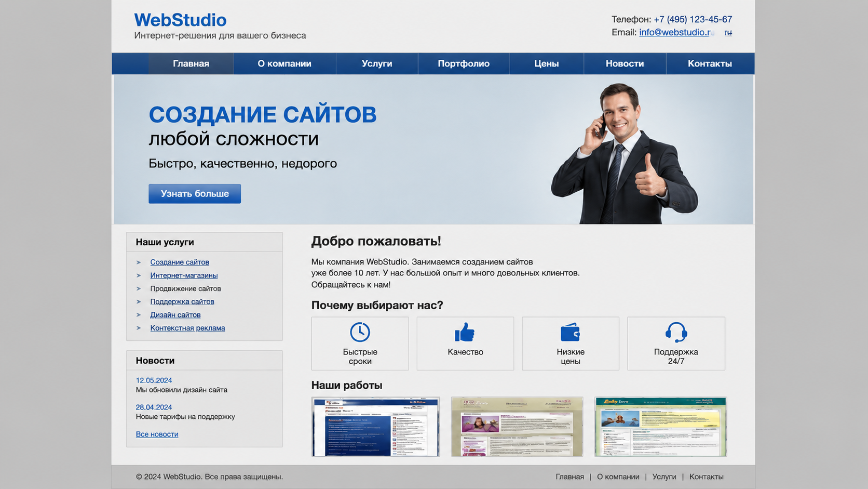Open the green portfolio thumbnail
The image size is (868, 489).
660,427
